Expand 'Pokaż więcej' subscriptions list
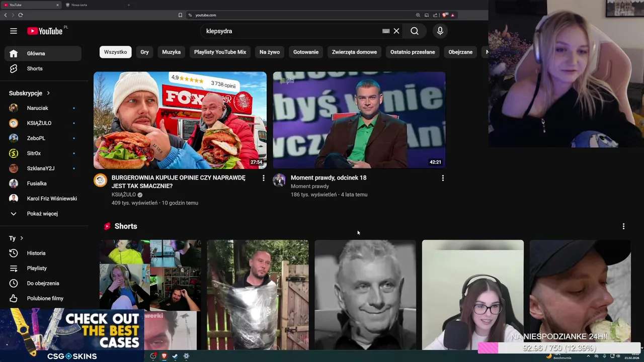 (43, 214)
